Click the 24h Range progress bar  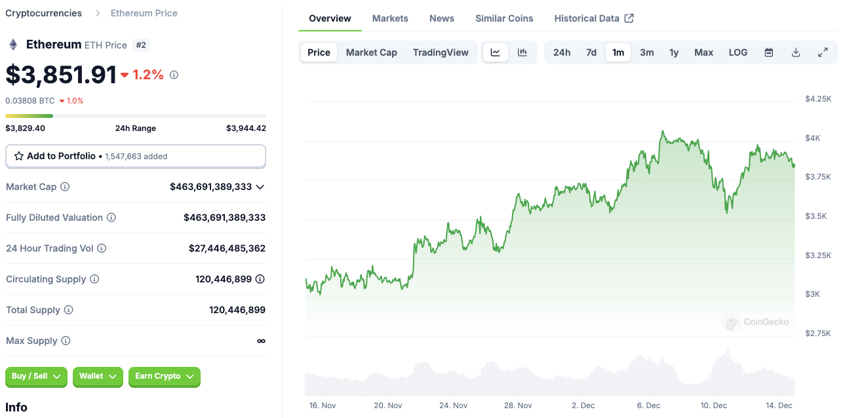(x=136, y=116)
